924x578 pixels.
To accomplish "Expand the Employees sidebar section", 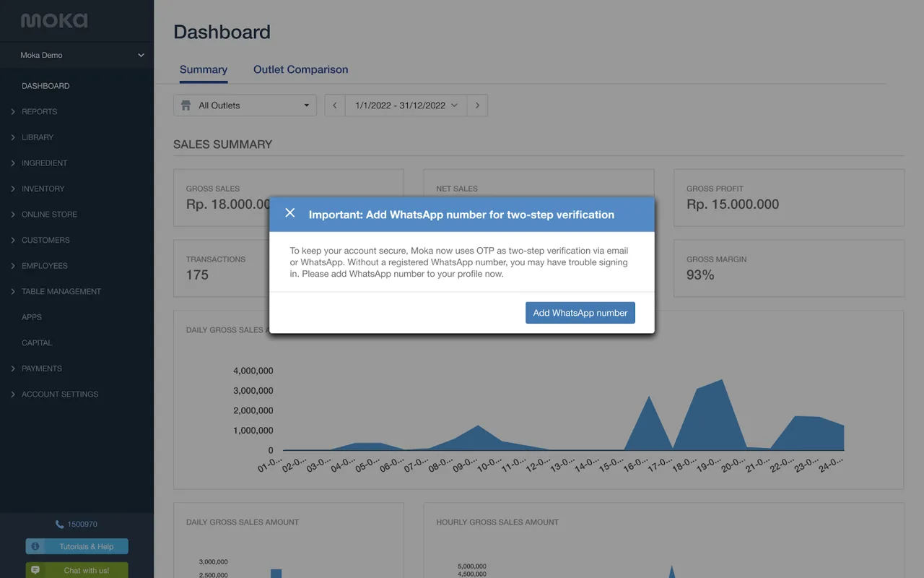I will point(44,266).
